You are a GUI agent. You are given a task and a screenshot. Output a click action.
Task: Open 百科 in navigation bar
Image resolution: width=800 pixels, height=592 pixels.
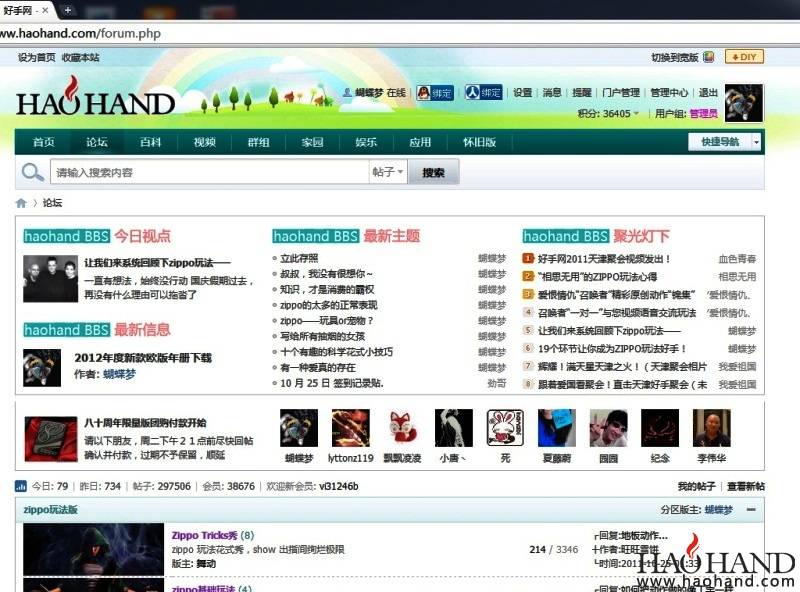(151, 142)
